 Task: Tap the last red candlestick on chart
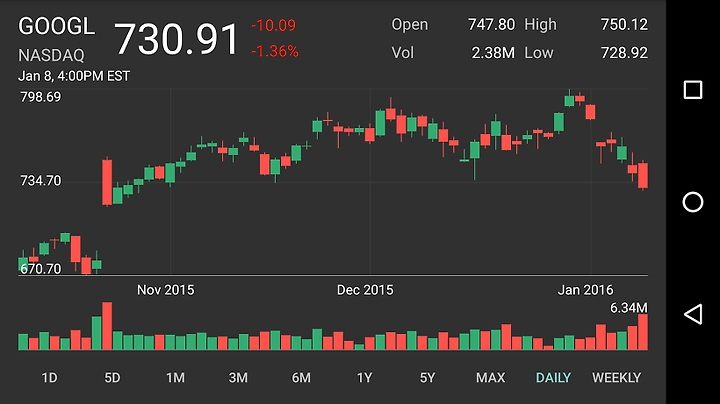coord(643,175)
